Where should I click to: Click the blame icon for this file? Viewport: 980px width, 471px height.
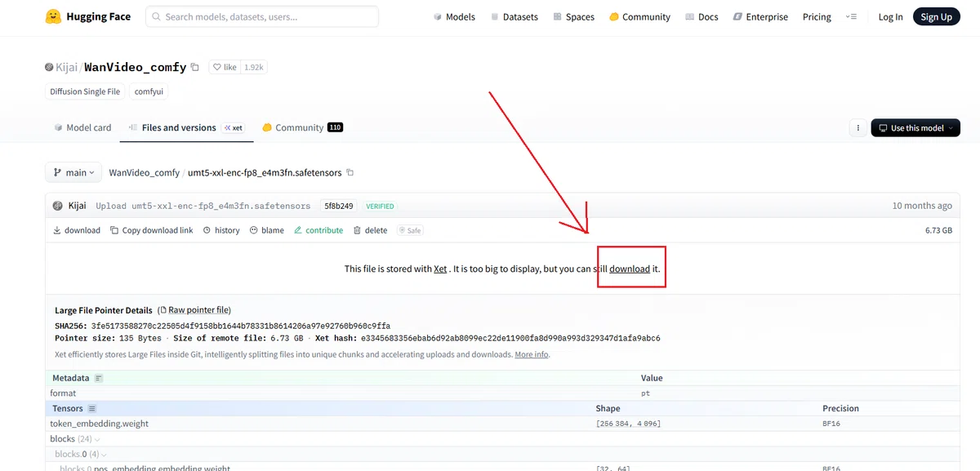point(254,230)
